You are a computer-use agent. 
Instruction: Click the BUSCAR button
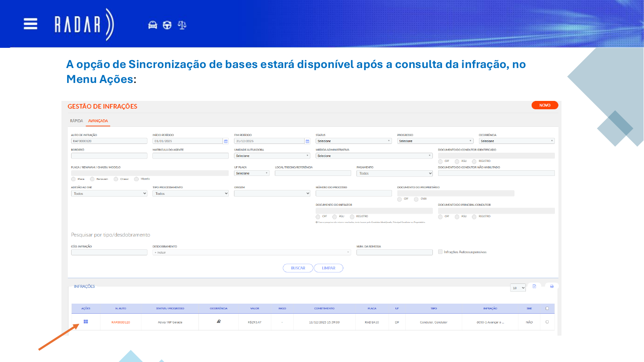(298, 268)
